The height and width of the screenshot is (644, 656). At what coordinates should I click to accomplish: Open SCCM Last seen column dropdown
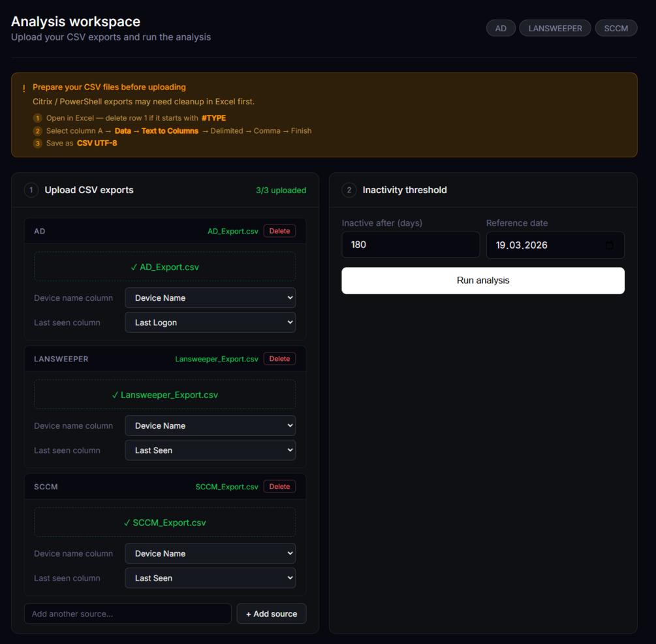pyautogui.click(x=210, y=578)
